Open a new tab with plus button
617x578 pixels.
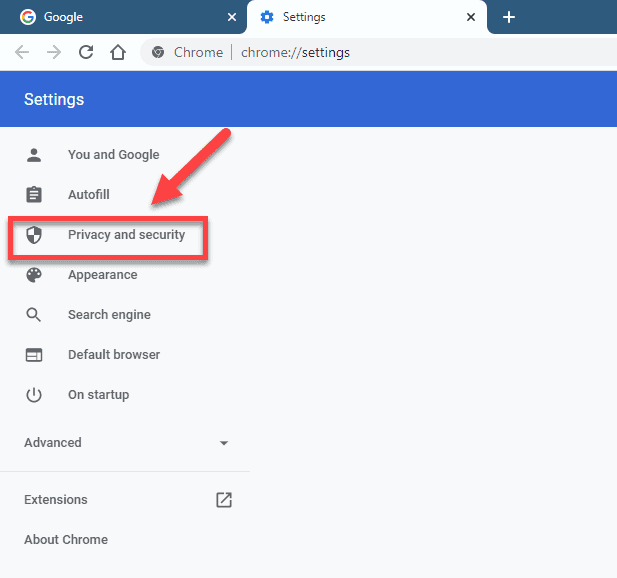509,17
